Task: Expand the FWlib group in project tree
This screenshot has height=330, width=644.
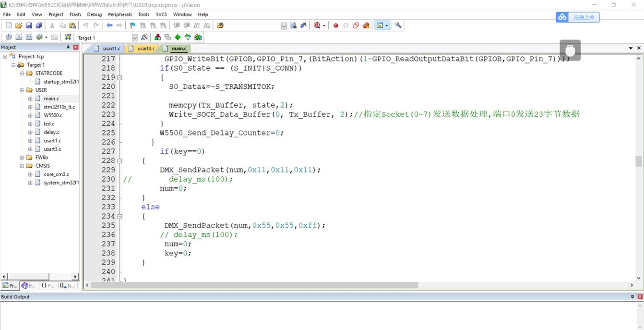Action: [22, 158]
